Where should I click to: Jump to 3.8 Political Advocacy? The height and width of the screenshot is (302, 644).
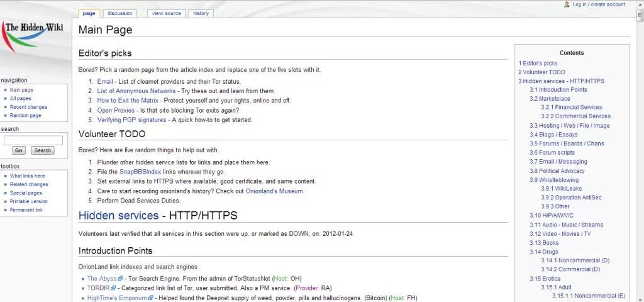tap(557, 171)
